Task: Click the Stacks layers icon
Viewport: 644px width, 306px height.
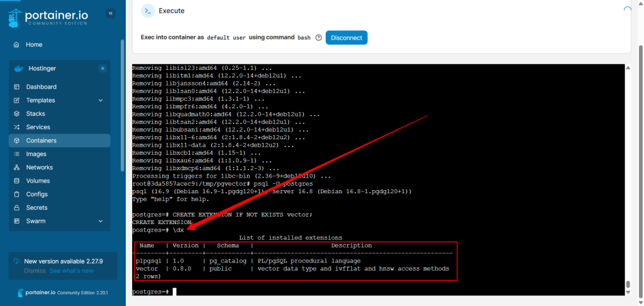Action: point(15,114)
